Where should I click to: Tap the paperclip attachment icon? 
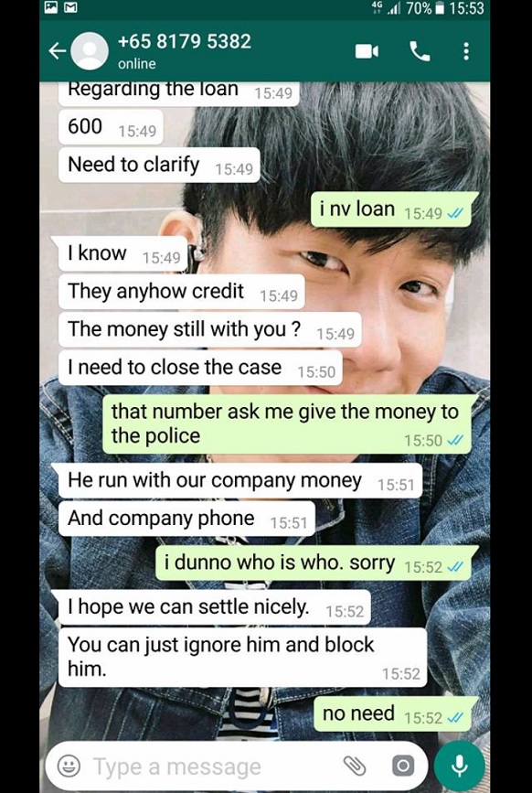click(355, 766)
